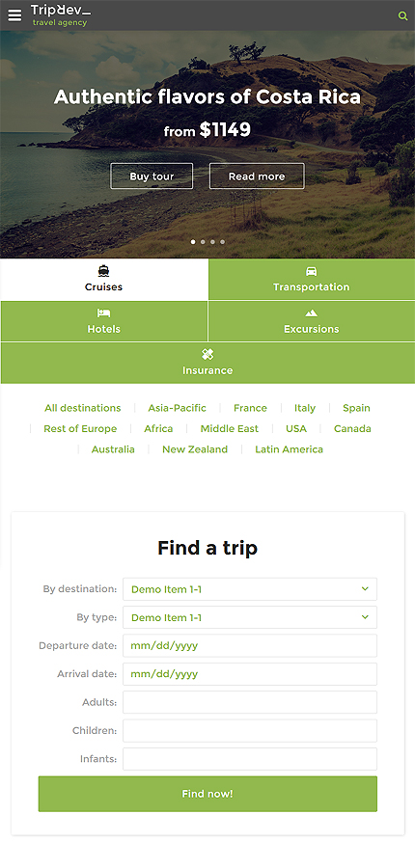Open the Asia-Pacific destination link
This screenshot has width=415, height=868.
click(177, 408)
